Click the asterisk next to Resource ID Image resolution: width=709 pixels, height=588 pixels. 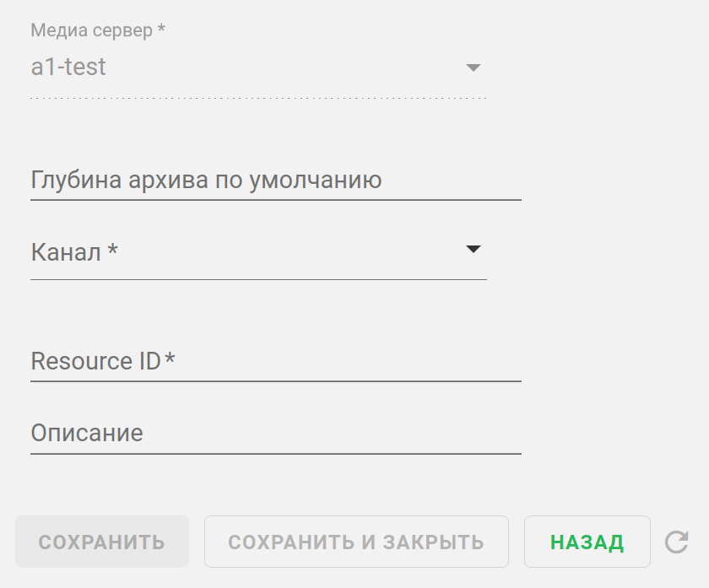[170, 360]
